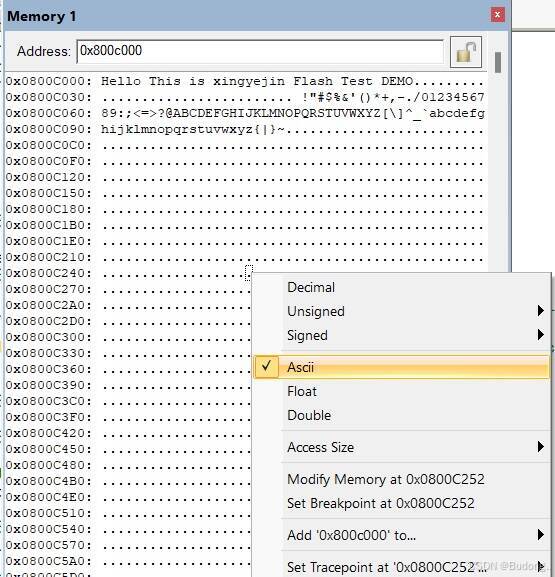Open the Signed submenu
The width and height of the screenshot is (555, 577).
coord(402,335)
